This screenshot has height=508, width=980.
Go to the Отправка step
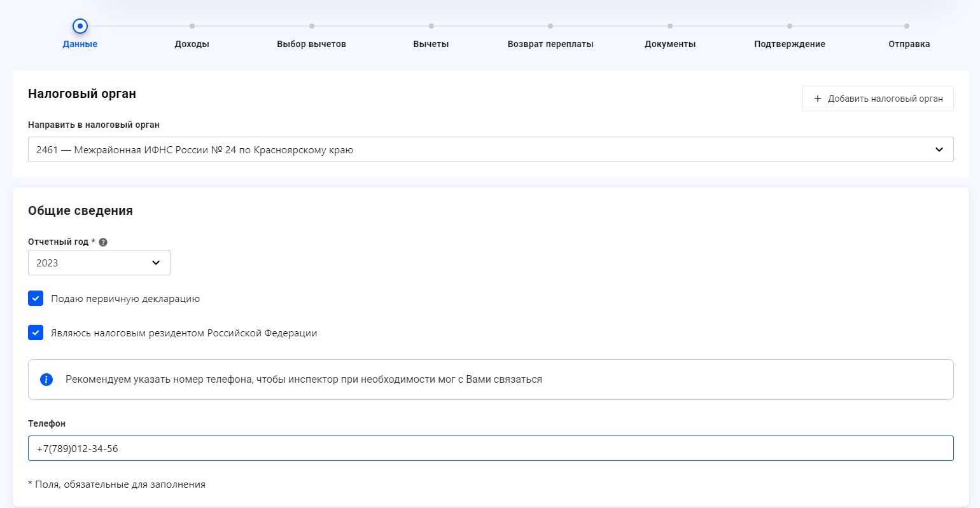click(909, 44)
